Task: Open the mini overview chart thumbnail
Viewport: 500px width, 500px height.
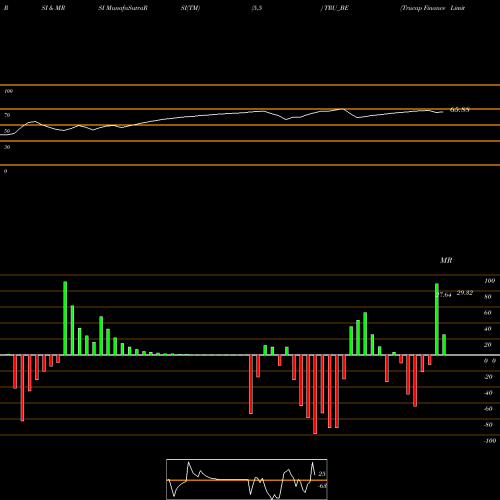Action: 247,479
